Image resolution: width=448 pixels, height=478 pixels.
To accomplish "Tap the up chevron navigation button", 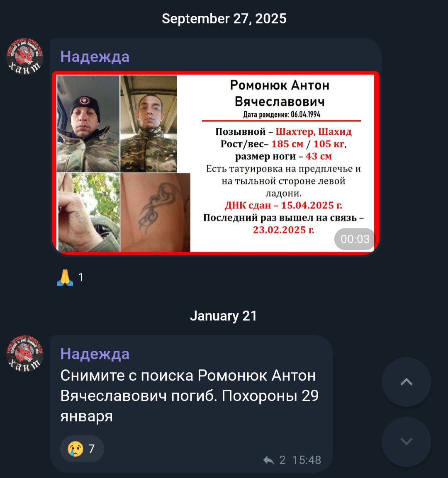I will (x=406, y=382).
